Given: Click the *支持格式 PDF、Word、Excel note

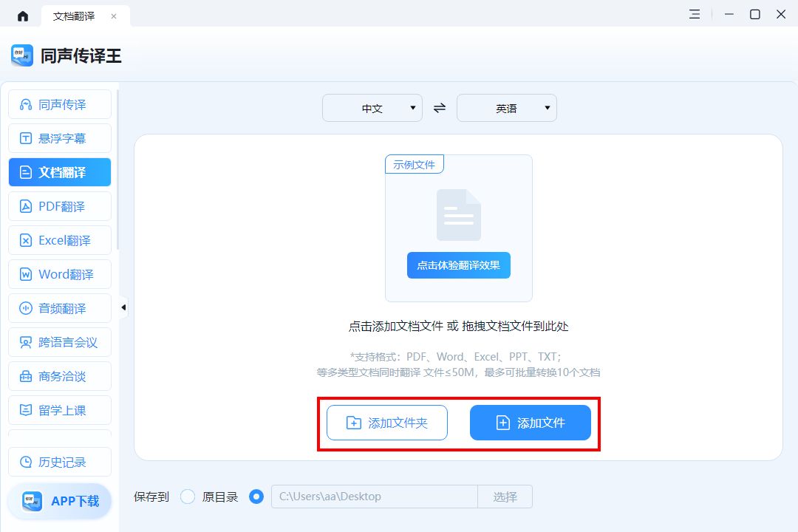Looking at the screenshot, I should [x=455, y=357].
